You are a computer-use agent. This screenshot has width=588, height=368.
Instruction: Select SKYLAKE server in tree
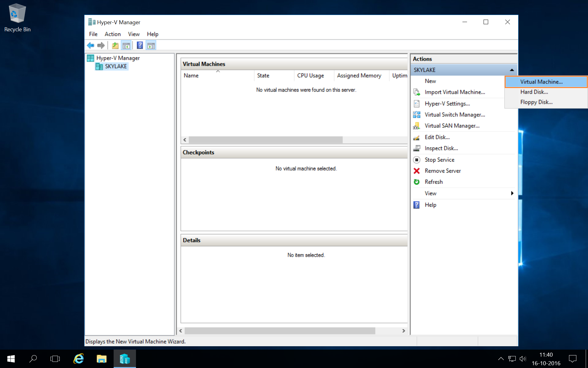[x=116, y=67]
